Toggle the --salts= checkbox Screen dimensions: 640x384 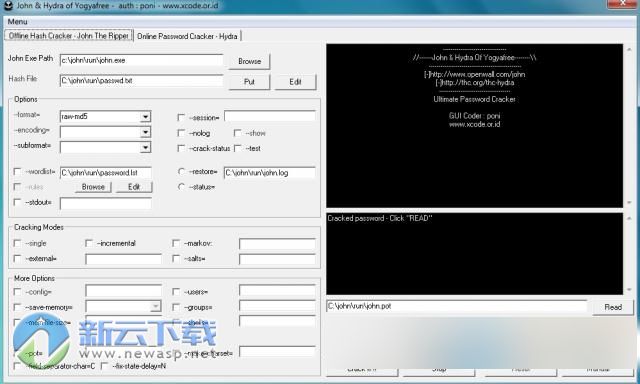(176, 259)
